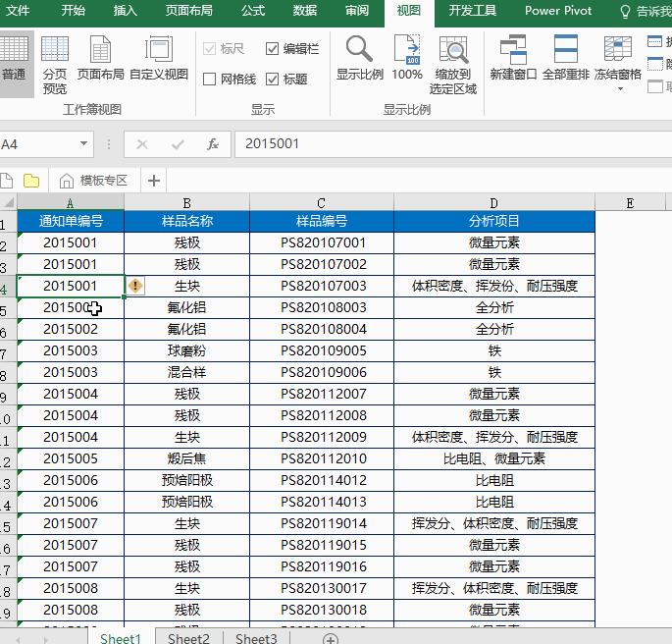Select cell 球磨粉
Viewport: 672px width, 644px height.
pyautogui.click(x=186, y=350)
